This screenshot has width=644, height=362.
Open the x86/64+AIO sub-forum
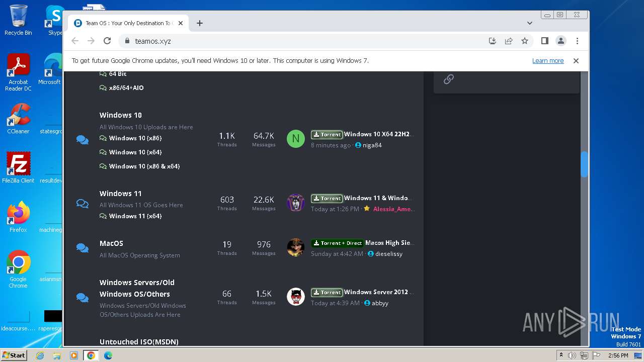126,87
